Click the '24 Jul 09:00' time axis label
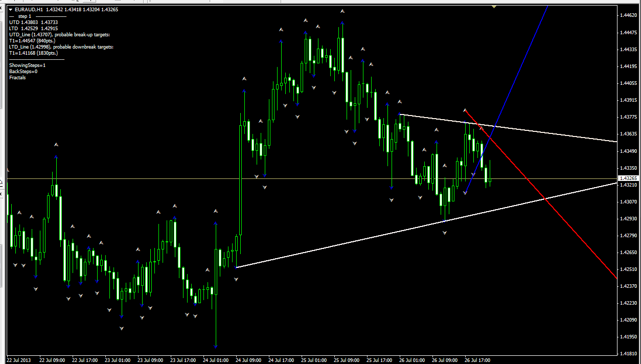The height and width of the screenshot is (364, 641). pos(248,360)
